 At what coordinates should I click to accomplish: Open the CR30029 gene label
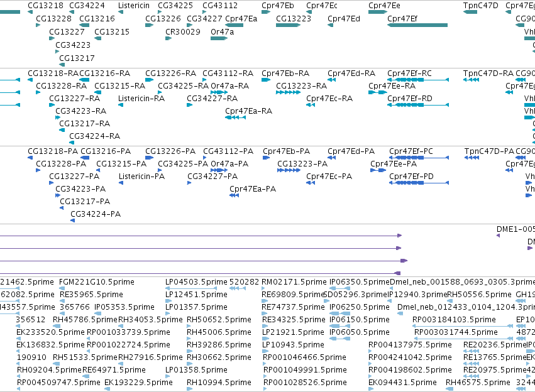pyautogui.click(x=183, y=31)
